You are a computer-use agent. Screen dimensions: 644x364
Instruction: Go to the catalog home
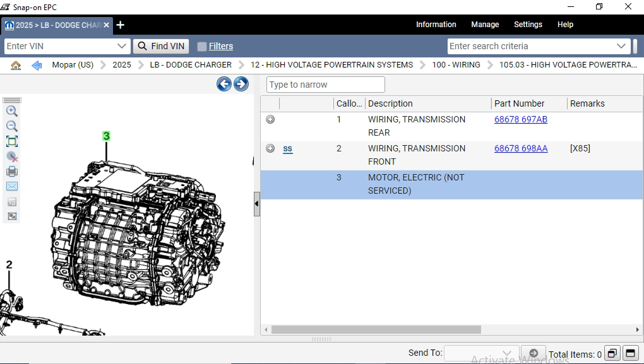point(16,65)
